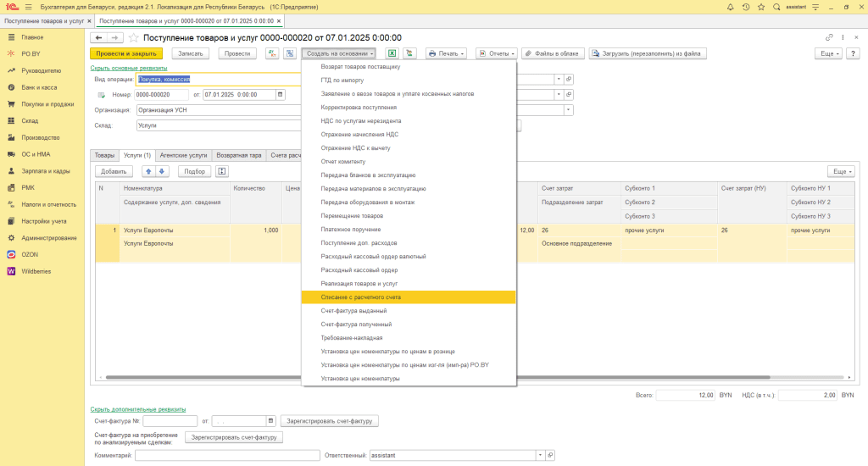Open Печать dropdown
Viewport: 868px width, 466px height.
tap(446, 53)
